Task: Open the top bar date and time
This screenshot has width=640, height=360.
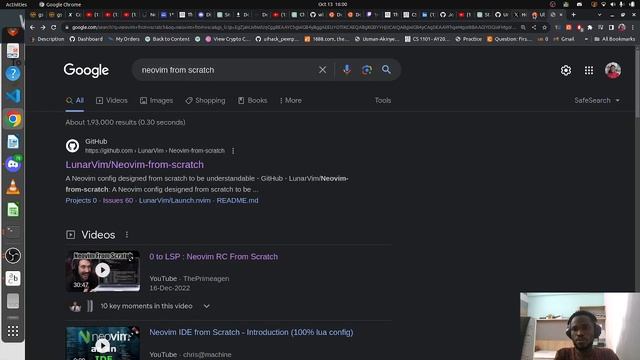Action: [333, 4]
